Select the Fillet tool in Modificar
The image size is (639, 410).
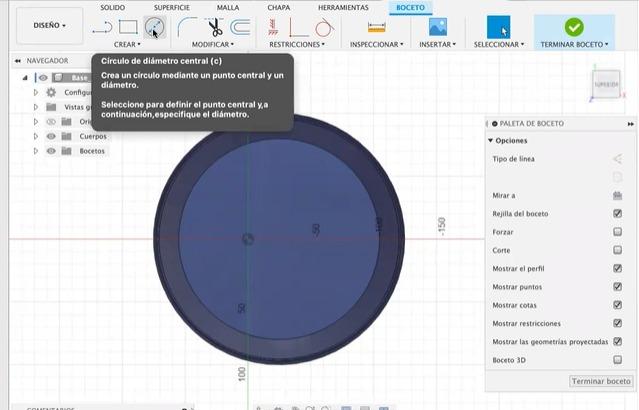(x=187, y=27)
